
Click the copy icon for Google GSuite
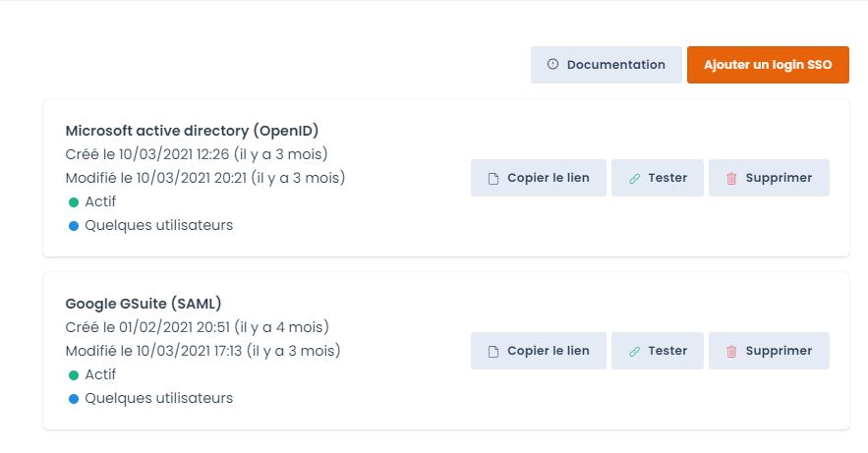pos(493,351)
